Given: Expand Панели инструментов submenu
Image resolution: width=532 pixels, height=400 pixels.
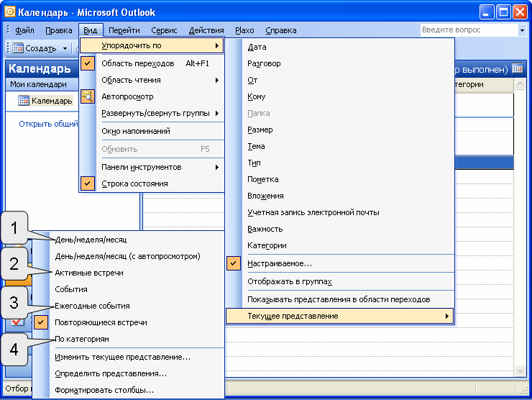Looking at the screenshot, I should (x=152, y=167).
